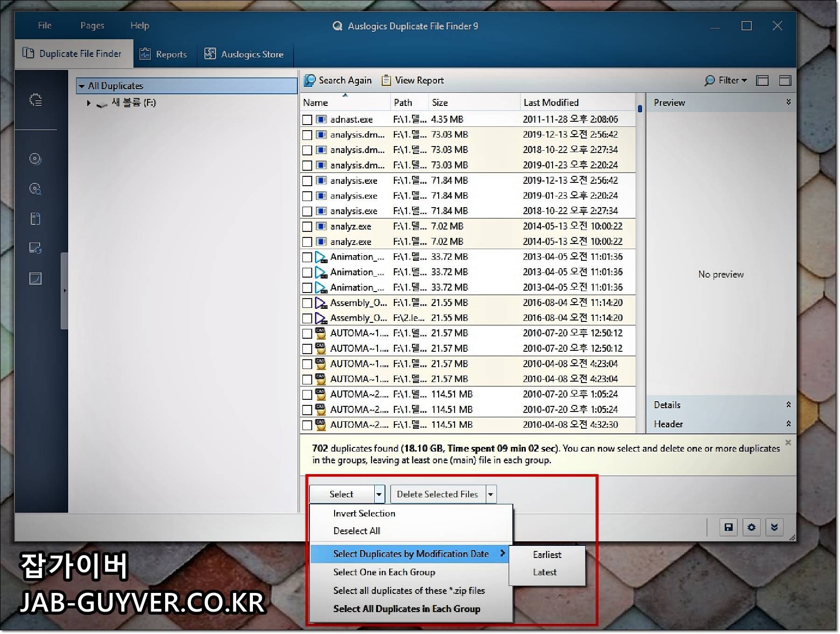Viewport: 840px width, 634px height.
Task: Click the adnast.exe file icon
Action: pyautogui.click(x=321, y=119)
